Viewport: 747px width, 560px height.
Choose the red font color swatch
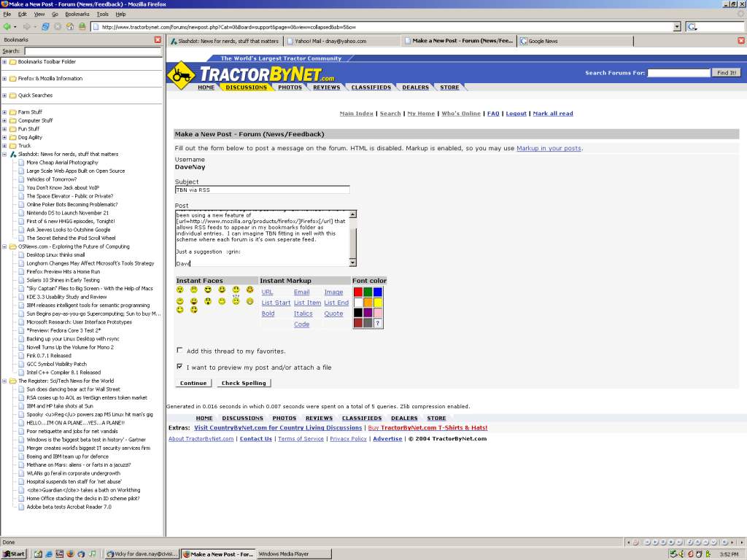pyautogui.click(x=358, y=292)
